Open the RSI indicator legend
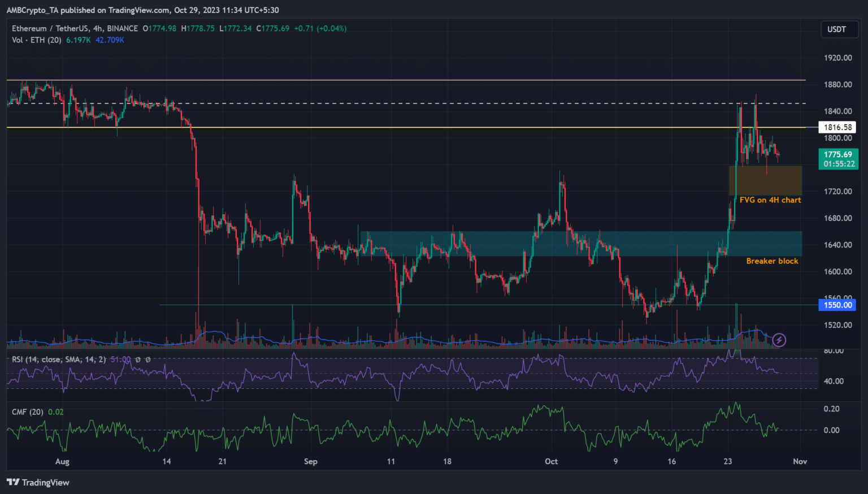Image resolution: width=868 pixels, height=494 pixels. tap(59, 359)
